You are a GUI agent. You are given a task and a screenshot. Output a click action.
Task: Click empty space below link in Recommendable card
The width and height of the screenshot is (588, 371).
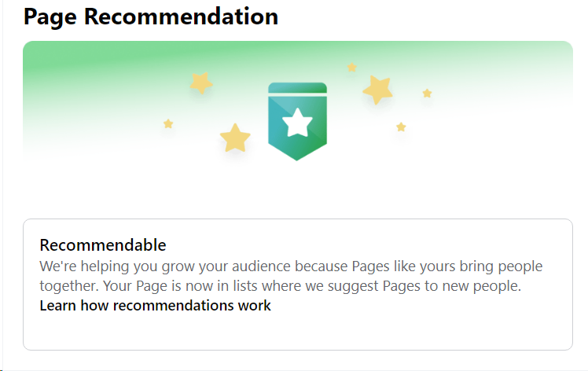297,332
